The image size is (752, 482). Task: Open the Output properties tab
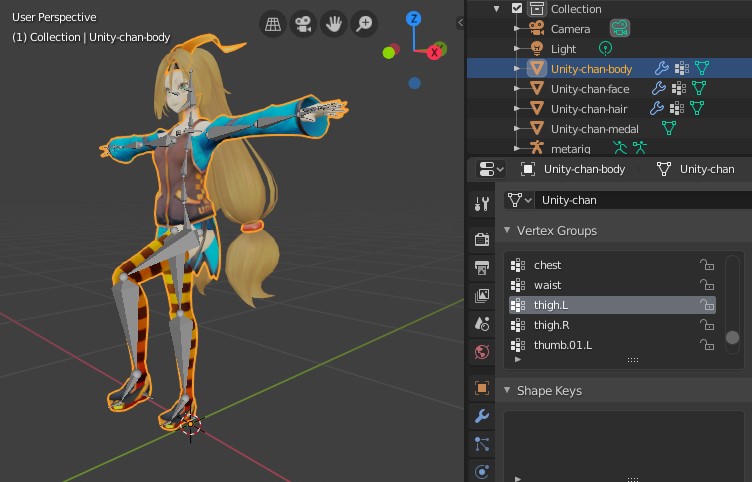pos(482,267)
